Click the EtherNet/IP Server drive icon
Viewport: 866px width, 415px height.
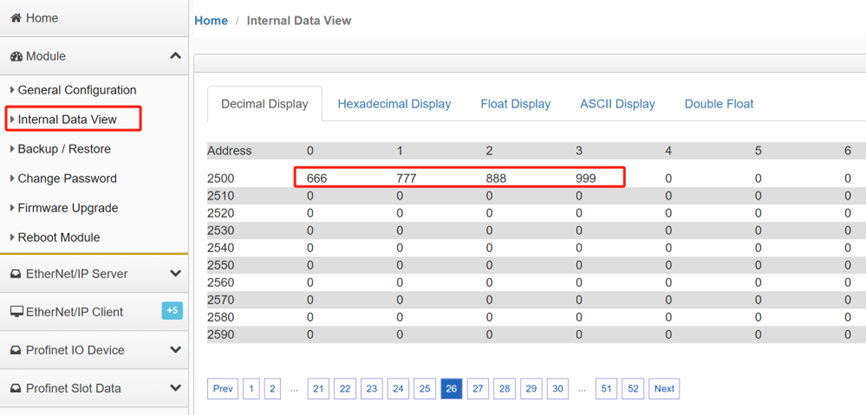[16, 274]
